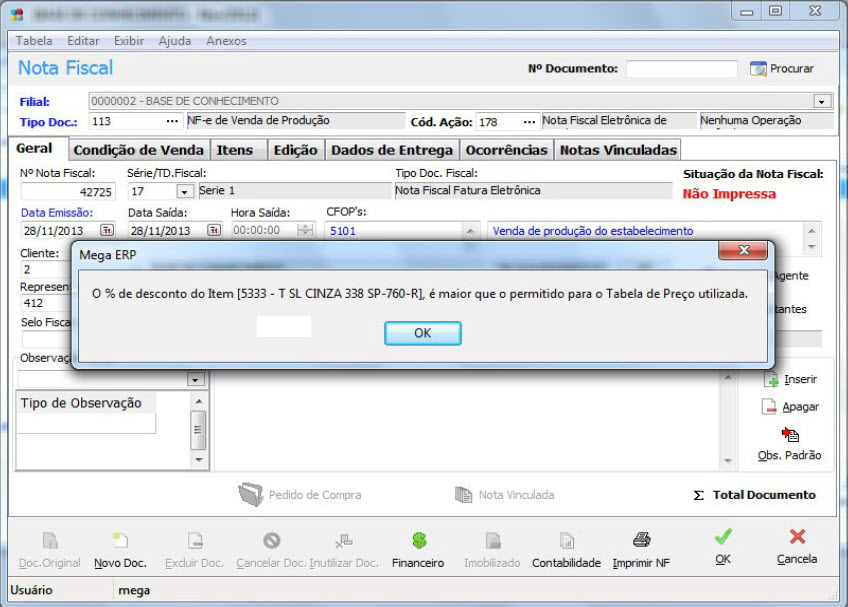Click the Obs. Padrão icon

(x=789, y=434)
